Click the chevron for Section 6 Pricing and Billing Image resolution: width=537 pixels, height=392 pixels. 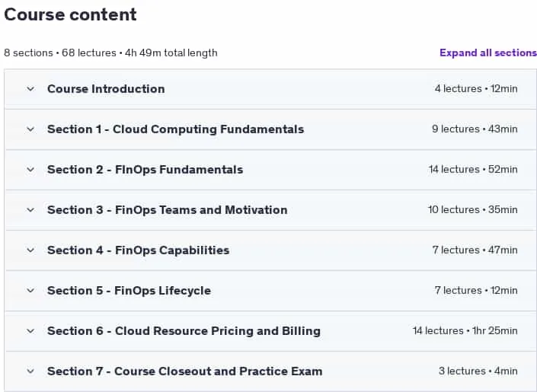[30, 331]
